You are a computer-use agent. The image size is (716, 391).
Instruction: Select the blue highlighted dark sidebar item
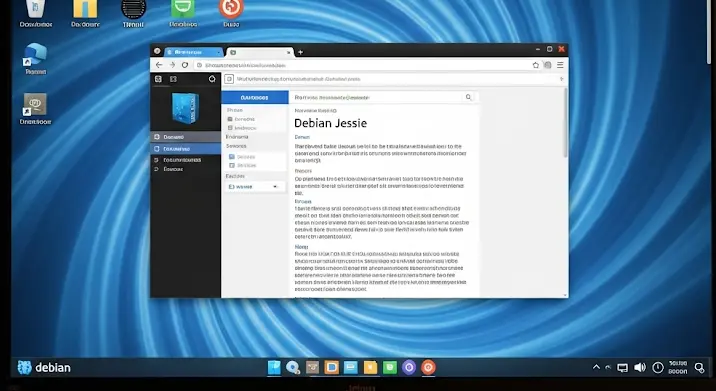185,148
